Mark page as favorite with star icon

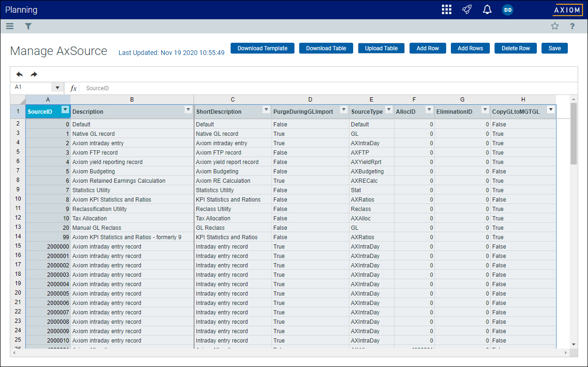(555, 26)
